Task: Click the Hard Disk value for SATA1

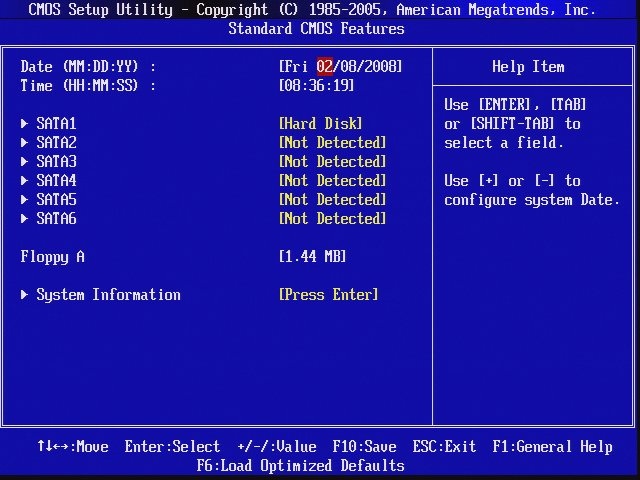Action: tap(320, 124)
